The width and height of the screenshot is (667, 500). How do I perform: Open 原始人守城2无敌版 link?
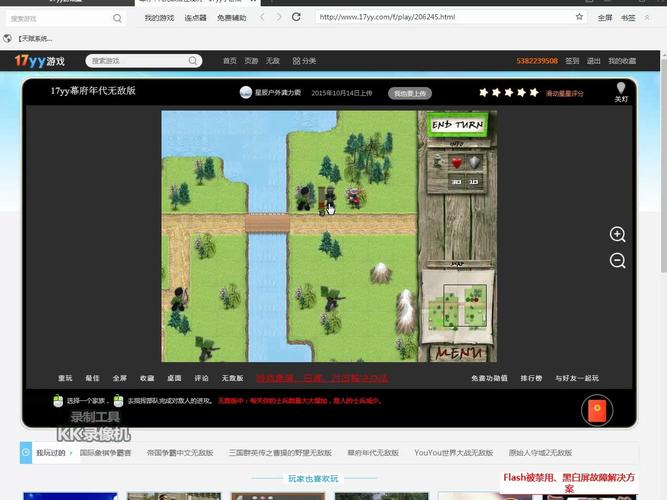(x=540, y=453)
